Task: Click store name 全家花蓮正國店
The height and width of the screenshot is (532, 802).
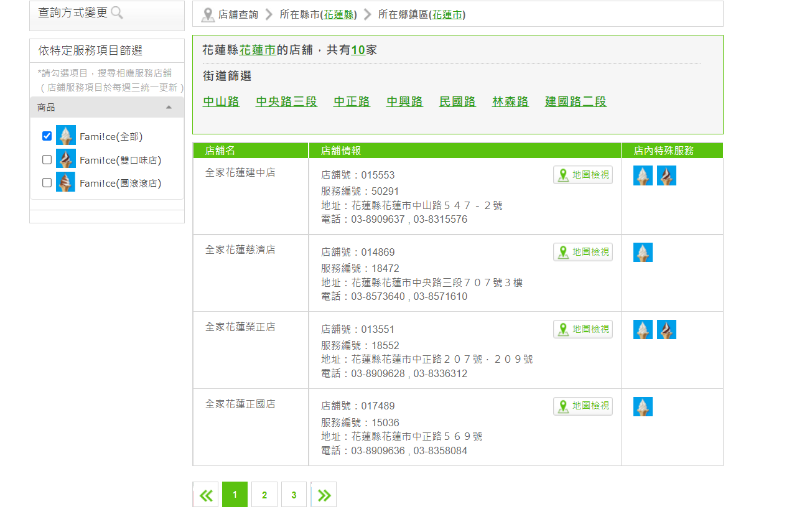Action: 240,404
